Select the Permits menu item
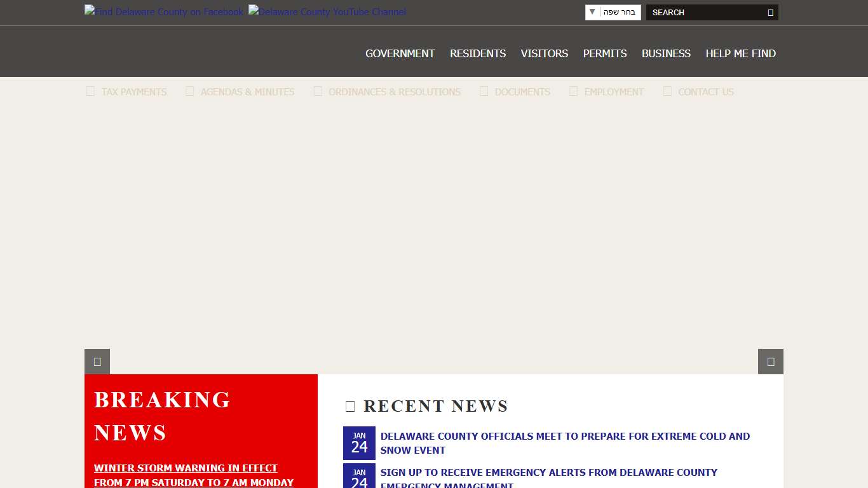Screen dimensions: 868x488 tap(604, 53)
